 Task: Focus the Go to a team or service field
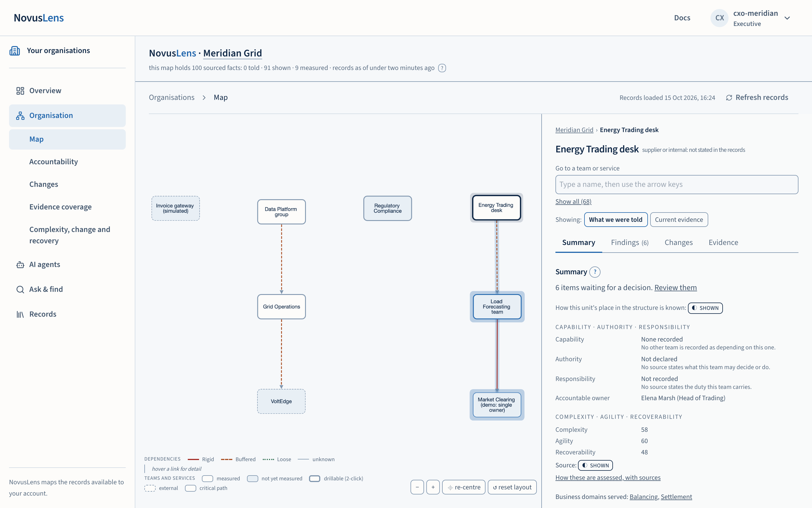676,184
